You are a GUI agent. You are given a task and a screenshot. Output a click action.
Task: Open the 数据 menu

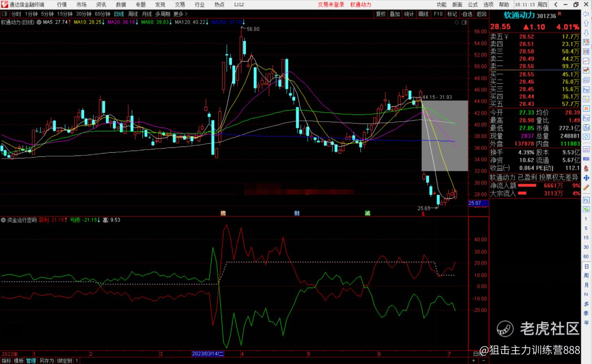[121, 4]
